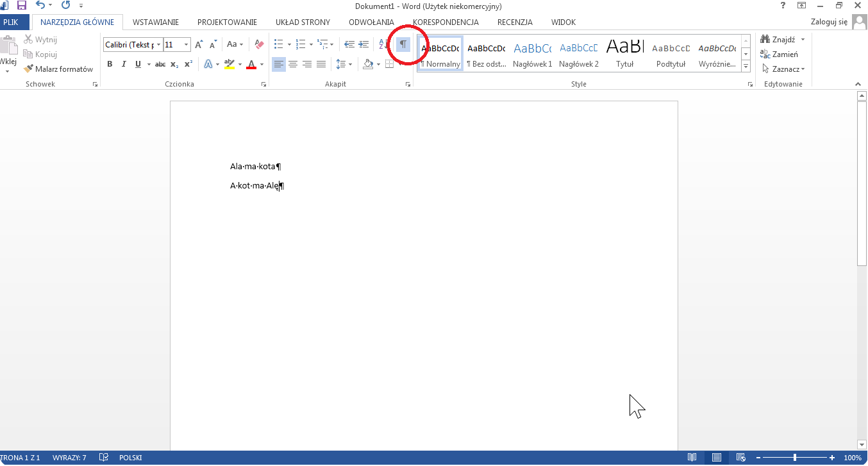
Task: Click the grow font size icon
Action: tap(199, 44)
